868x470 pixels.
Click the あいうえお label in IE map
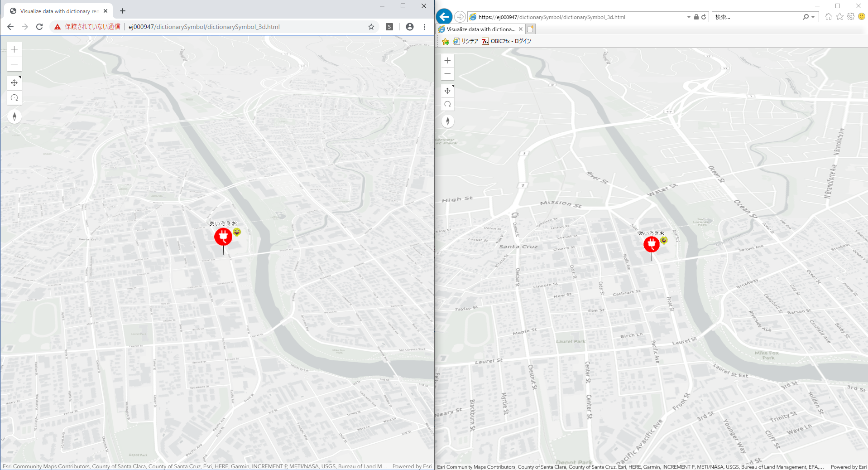[x=652, y=233]
